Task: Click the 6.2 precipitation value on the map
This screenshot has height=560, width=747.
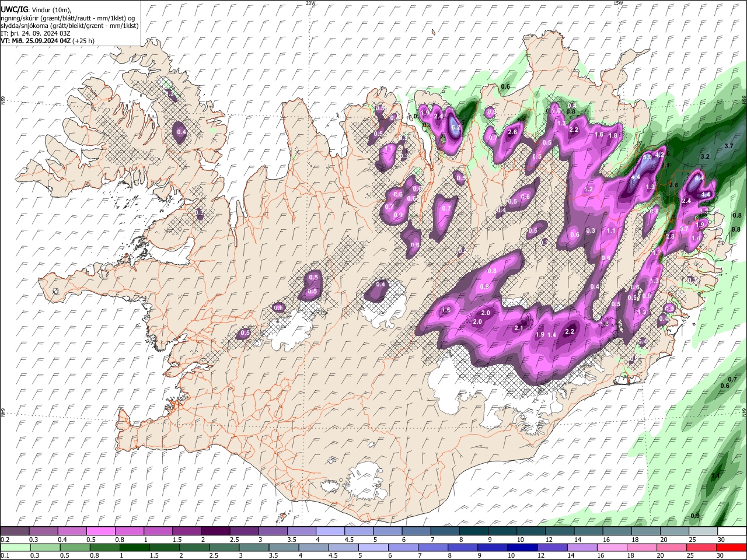Action: coord(456,127)
